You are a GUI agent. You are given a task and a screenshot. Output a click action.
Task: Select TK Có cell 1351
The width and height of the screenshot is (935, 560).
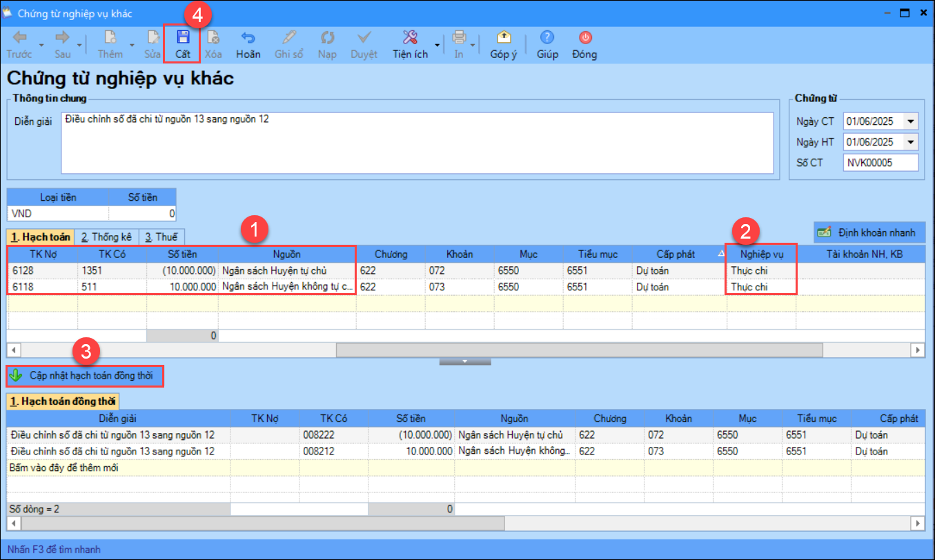pos(112,270)
